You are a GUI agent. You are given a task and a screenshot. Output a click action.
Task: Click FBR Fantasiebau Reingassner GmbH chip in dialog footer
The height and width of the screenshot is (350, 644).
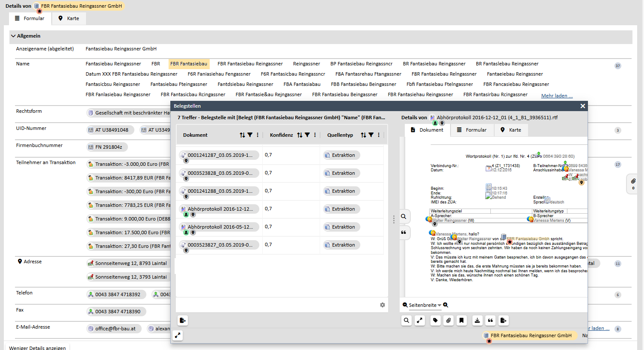click(530, 335)
